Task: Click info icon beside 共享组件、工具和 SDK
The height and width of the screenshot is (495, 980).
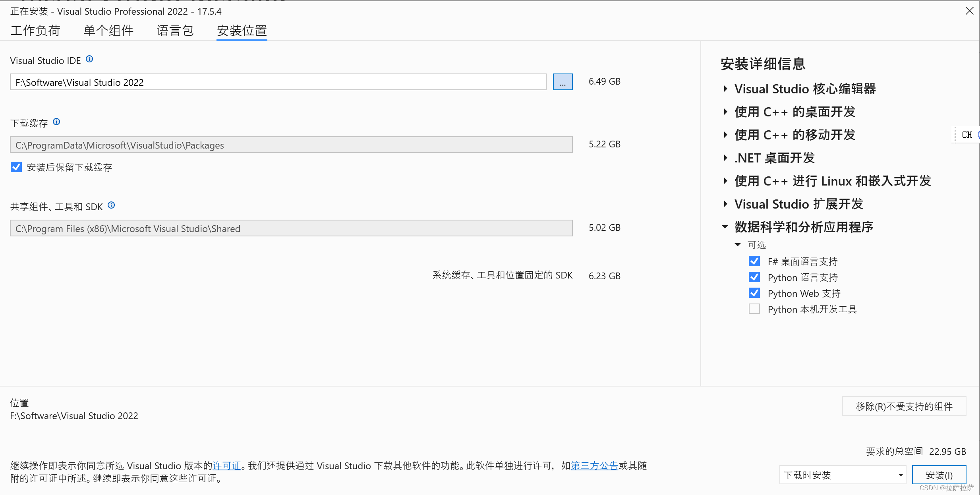Action: pos(111,205)
